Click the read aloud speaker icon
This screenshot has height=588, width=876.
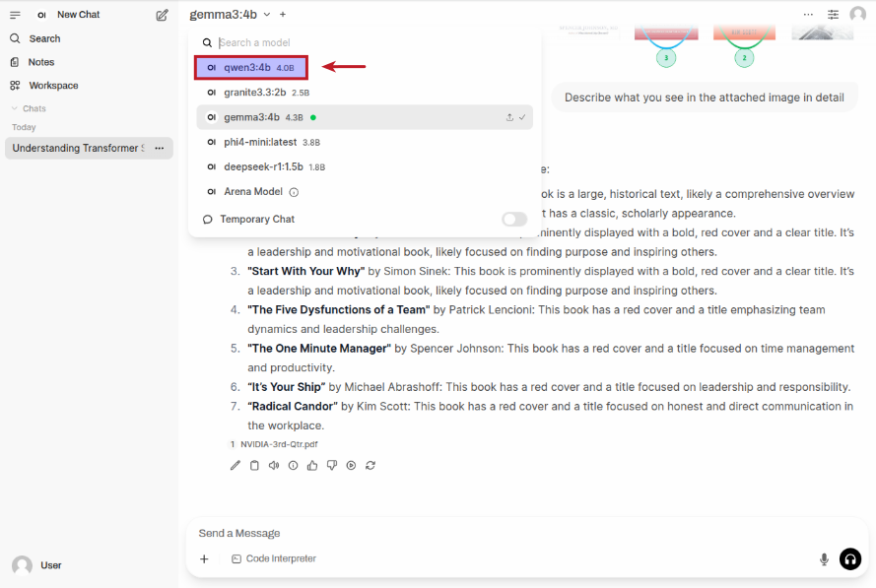274,466
